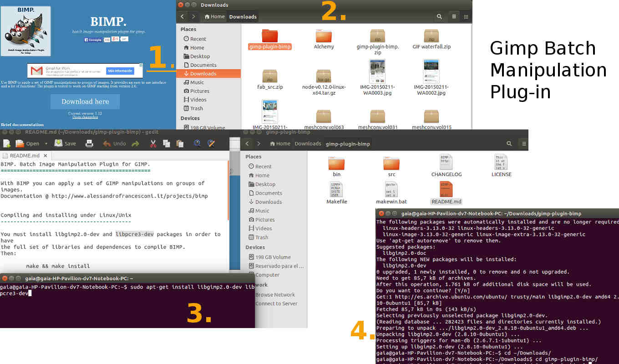Create a new document in gedit
Screen dimensions: 619x364
pos(7,144)
